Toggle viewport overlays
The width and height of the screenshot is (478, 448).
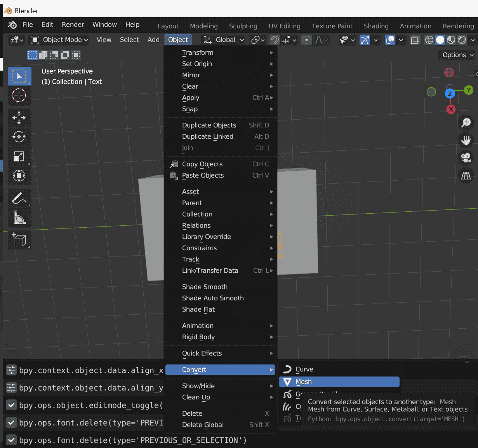pos(390,40)
